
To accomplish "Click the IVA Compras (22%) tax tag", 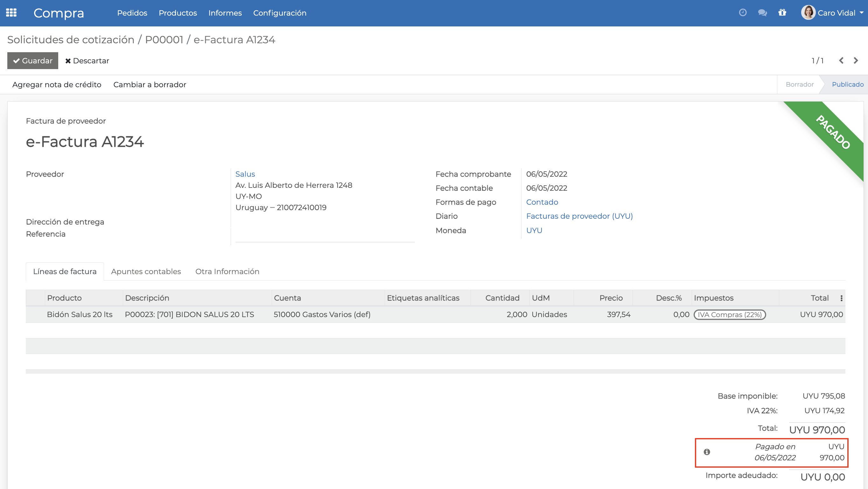I will pyautogui.click(x=730, y=315).
